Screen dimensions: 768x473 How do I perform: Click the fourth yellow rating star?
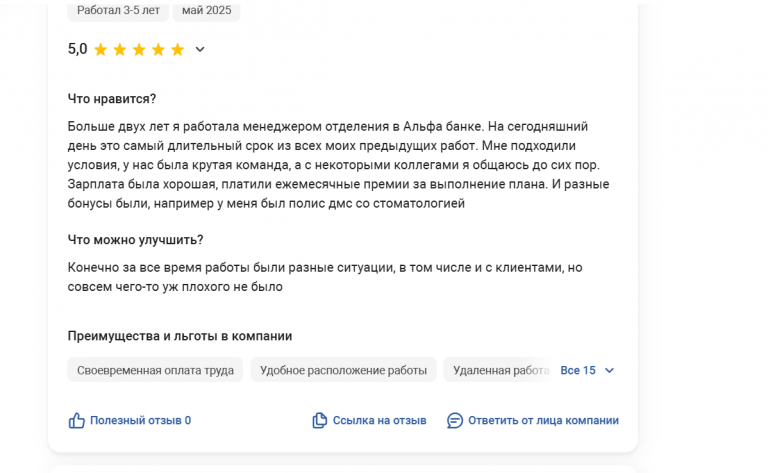click(158, 49)
